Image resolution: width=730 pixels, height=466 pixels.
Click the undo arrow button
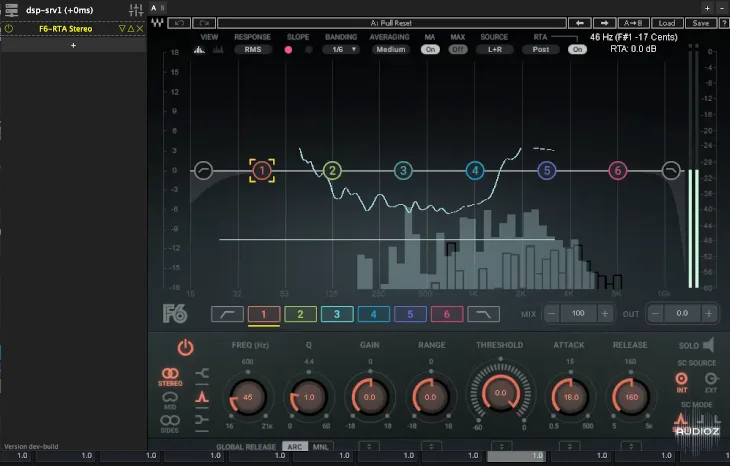179,23
